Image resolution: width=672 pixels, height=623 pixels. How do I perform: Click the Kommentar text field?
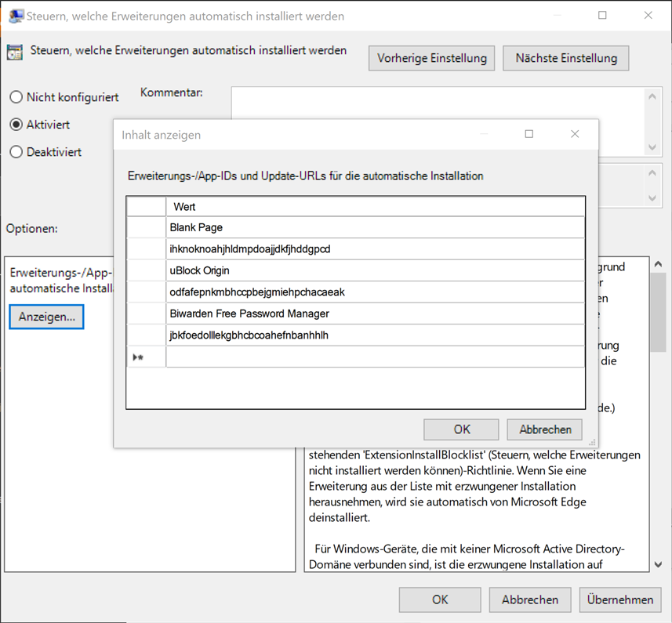pyautogui.click(x=437, y=103)
